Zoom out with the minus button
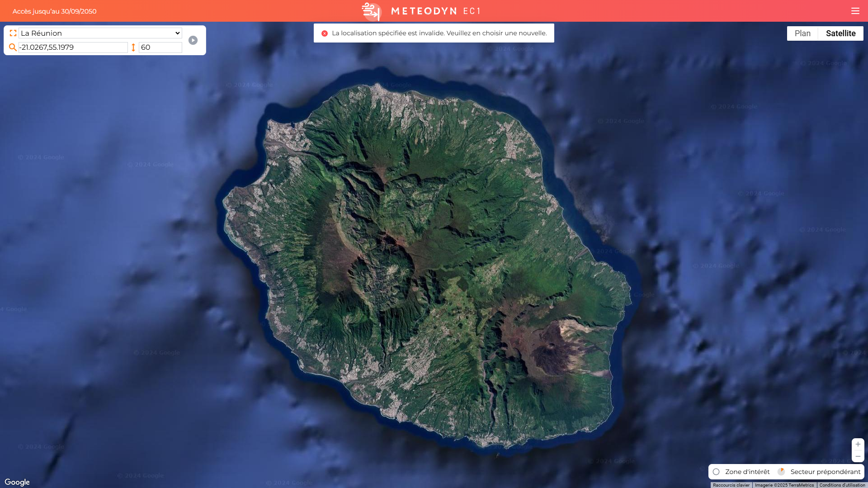The height and width of the screenshot is (488, 868). click(858, 456)
